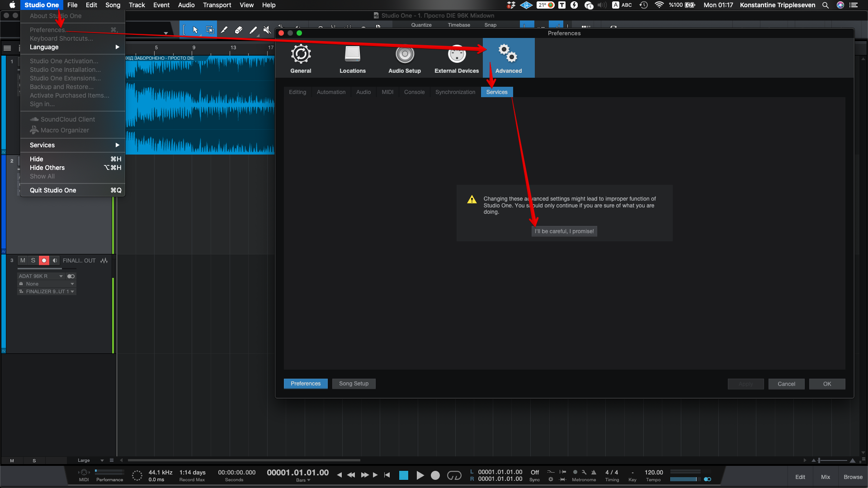
Task: Open the track list hamburger menu
Action: click(x=7, y=48)
